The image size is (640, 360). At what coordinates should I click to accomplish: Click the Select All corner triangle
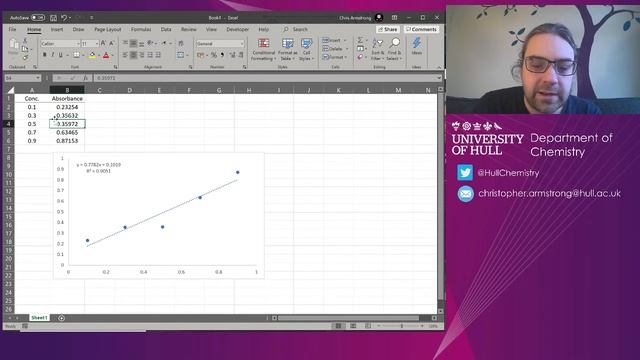click(11, 90)
